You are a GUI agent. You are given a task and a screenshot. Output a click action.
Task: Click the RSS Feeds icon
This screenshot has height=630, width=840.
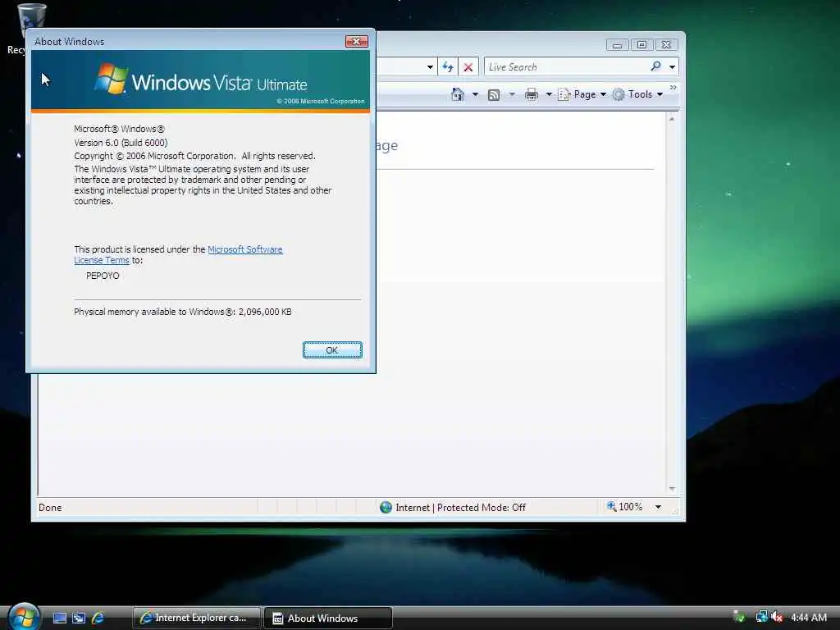click(x=494, y=95)
